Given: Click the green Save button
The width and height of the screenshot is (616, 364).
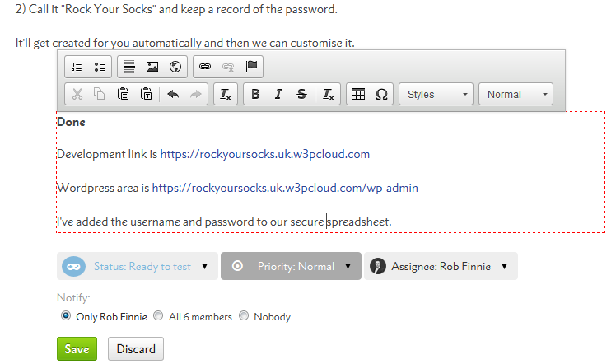Looking at the screenshot, I should pos(77,348).
